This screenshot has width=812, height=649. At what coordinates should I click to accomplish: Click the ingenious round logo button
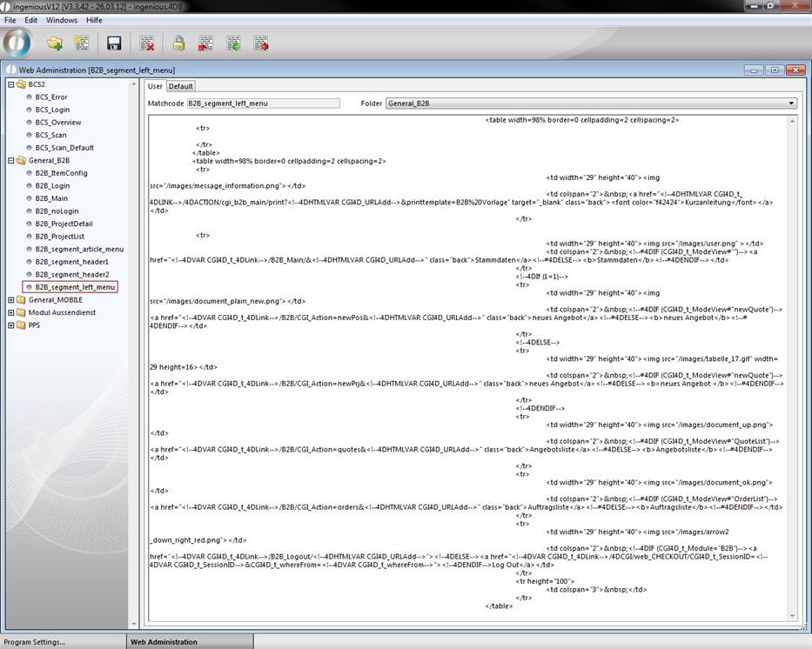[x=17, y=42]
